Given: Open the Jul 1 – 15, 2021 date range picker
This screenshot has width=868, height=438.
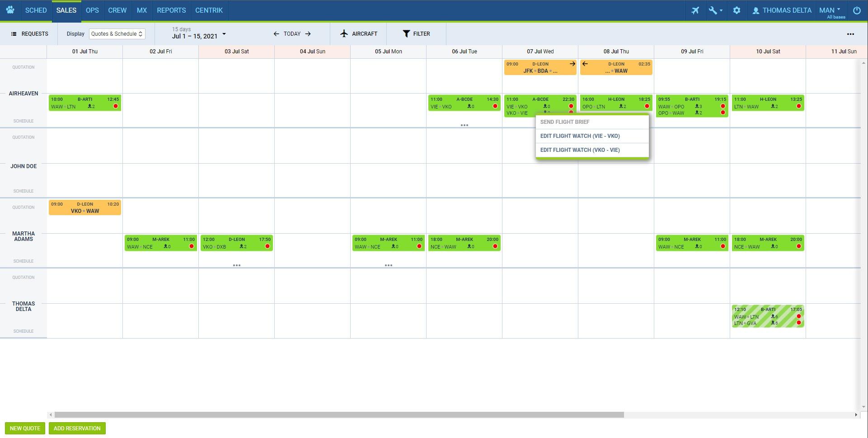Looking at the screenshot, I should (x=198, y=34).
